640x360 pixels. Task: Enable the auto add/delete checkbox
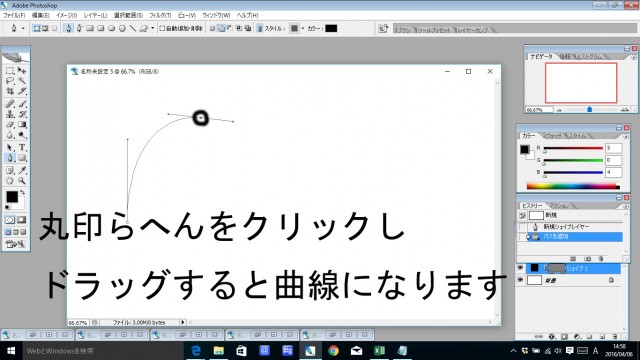click(162, 28)
